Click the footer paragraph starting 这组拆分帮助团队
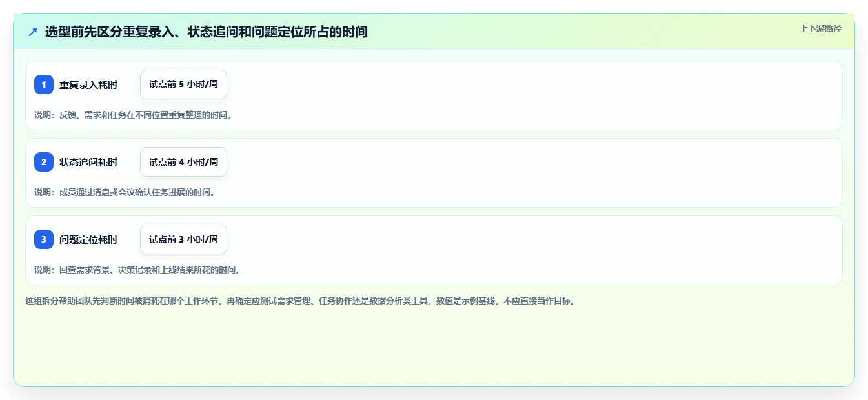868x400 pixels. (300, 301)
